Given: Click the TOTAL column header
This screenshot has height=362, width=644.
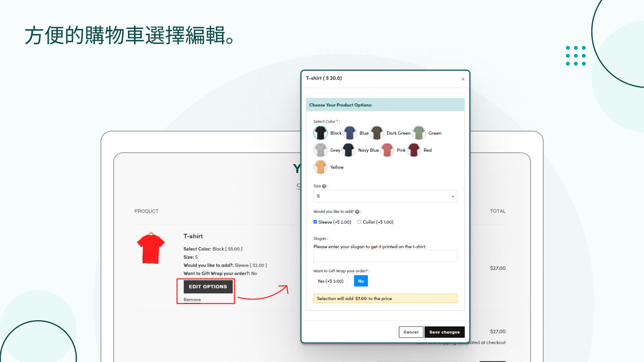Looking at the screenshot, I should (x=498, y=211).
